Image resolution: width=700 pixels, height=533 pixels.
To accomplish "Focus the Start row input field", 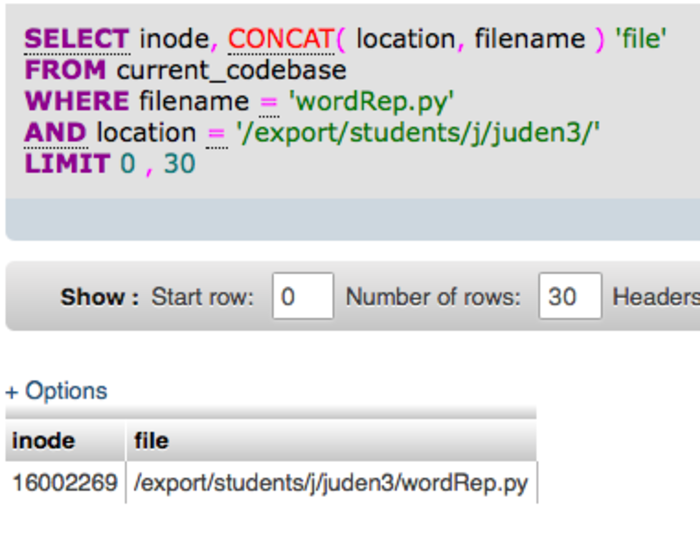I will (x=302, y=297).
